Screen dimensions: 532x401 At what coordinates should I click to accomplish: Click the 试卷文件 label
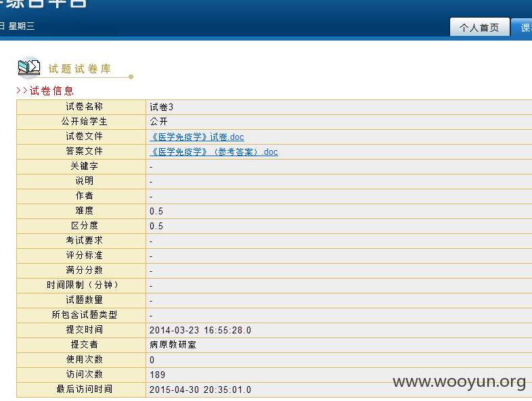click(x=84, y=137)
